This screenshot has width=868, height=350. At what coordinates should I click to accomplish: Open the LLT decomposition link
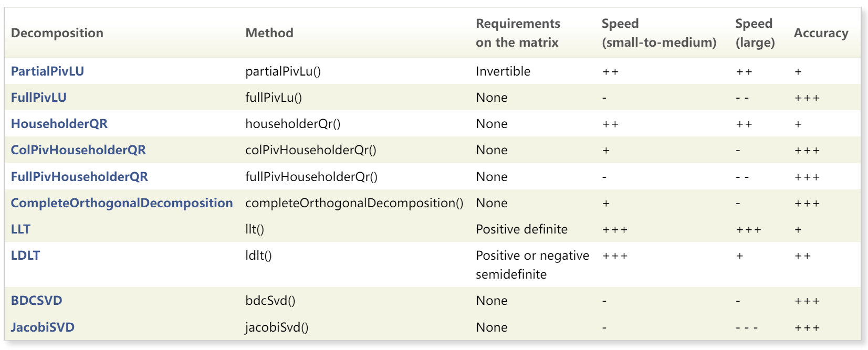[x=20, y=229]
